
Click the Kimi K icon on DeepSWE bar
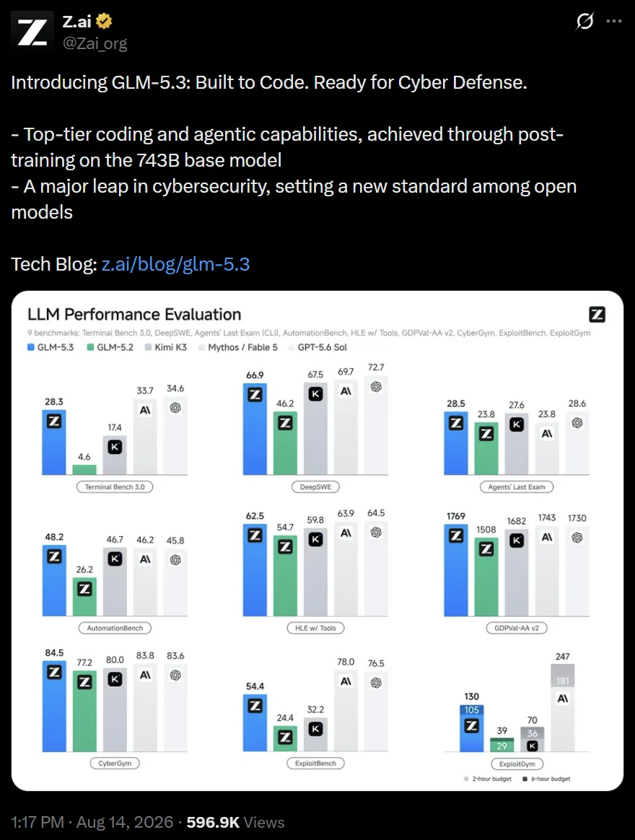click(315, 394)
